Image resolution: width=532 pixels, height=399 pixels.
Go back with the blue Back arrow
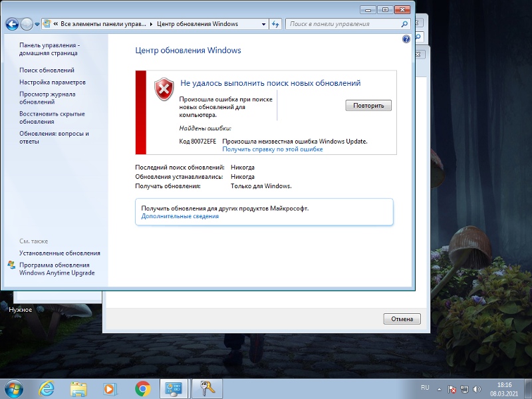[12, 24]
